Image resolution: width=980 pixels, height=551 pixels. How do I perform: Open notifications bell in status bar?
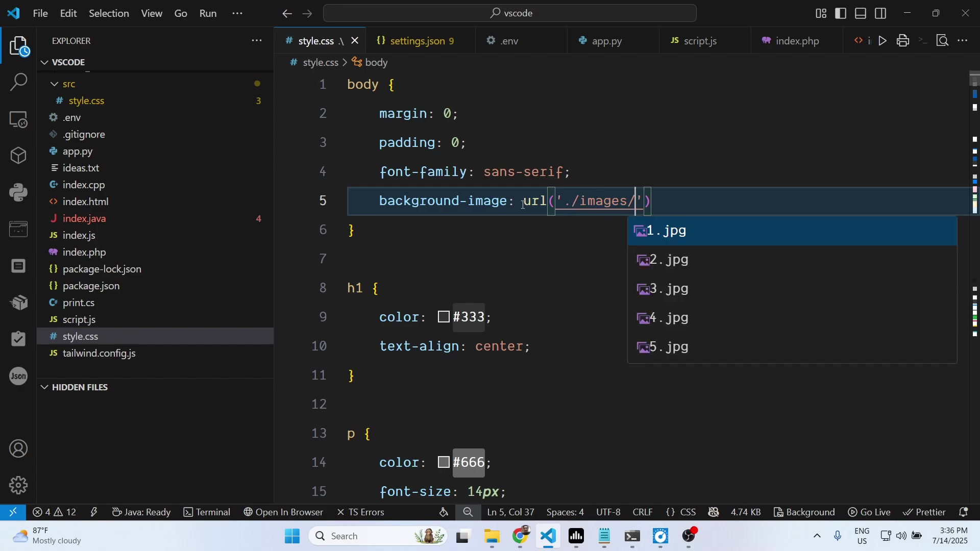pos(964,512)
